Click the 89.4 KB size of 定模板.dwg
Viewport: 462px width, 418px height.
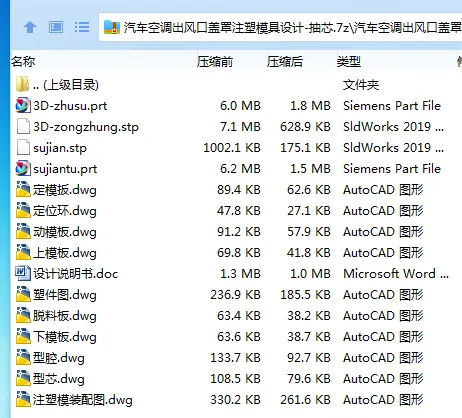239,190
